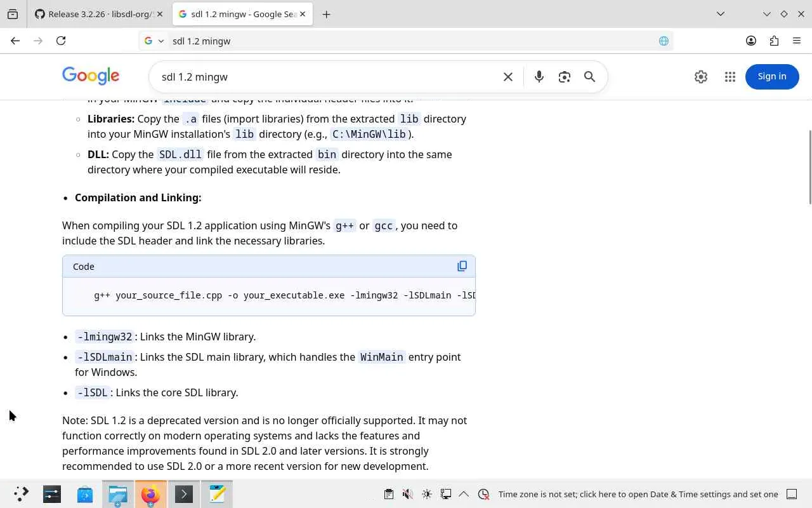Expand hidden system tray icons
Viewport: 812px width, 508px height.
click(464, 494)
